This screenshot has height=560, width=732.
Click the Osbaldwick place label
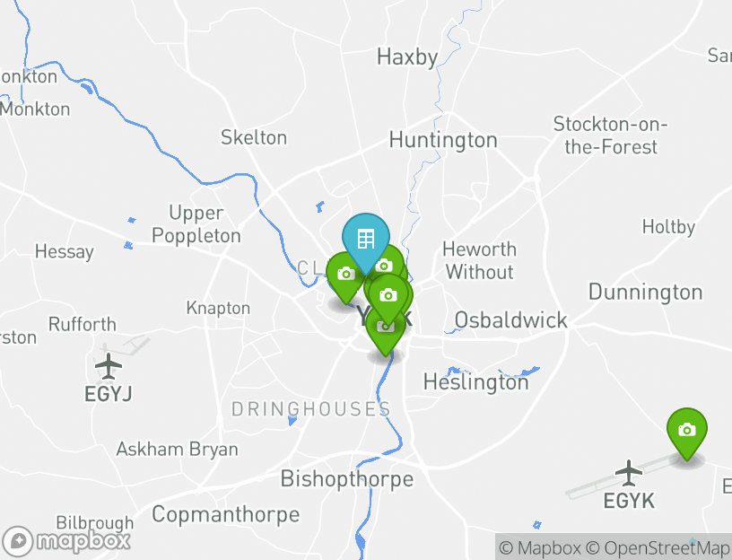[x=510, y=320]
